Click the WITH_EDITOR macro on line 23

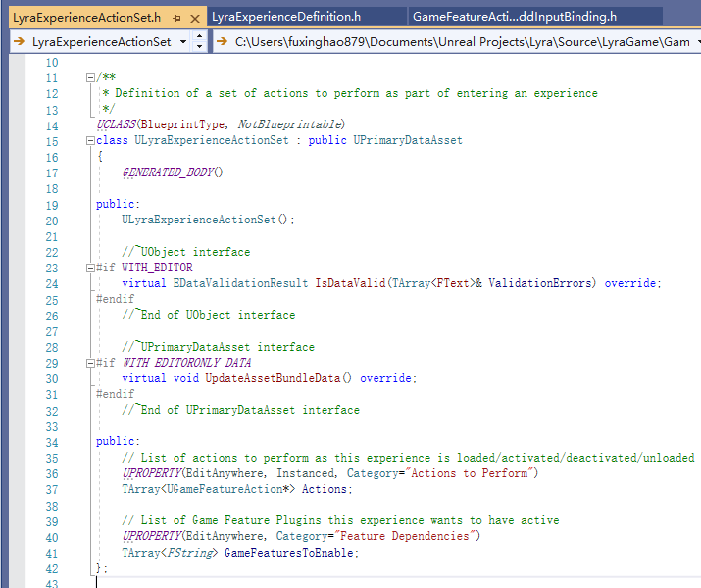(157, 268)
